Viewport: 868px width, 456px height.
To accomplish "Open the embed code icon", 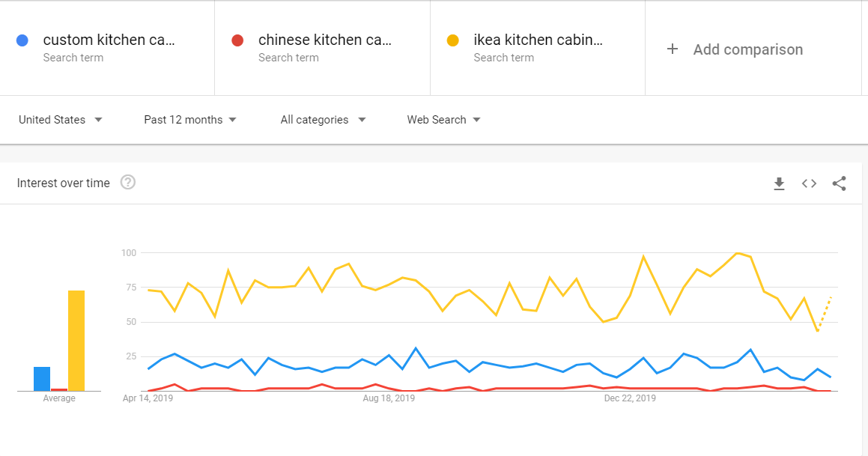I will 809,183.
